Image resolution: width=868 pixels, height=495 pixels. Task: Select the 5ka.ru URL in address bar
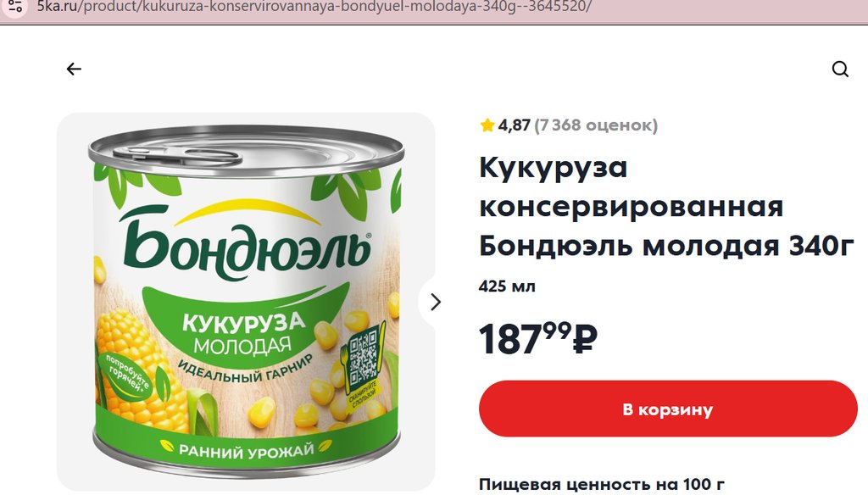(314, 7)
